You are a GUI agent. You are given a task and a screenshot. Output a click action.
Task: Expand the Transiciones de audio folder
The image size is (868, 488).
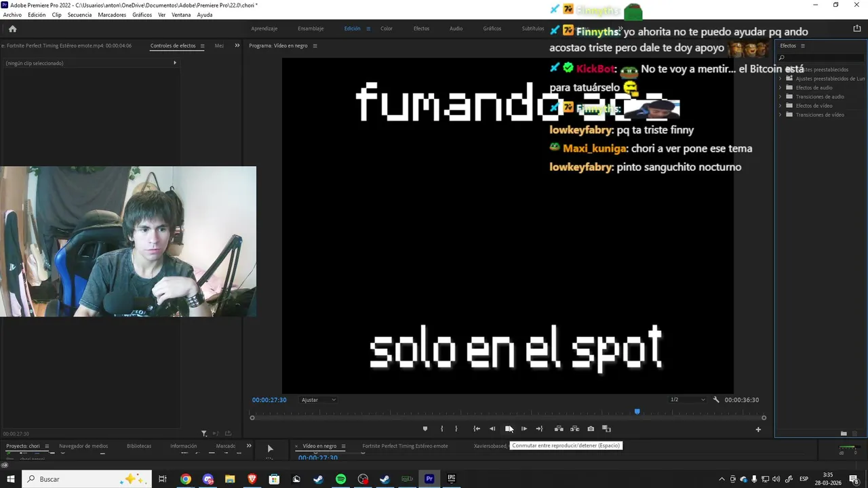pos(780,97)
